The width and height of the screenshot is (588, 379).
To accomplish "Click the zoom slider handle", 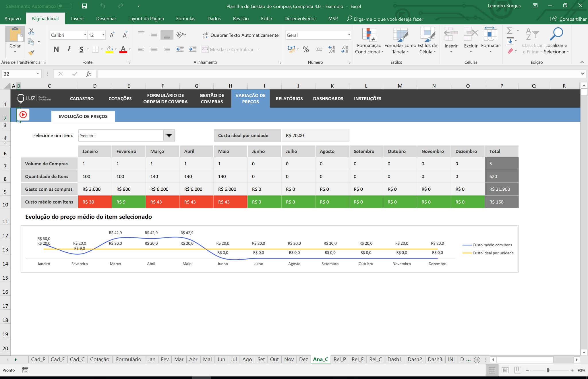I will (548, 370).
